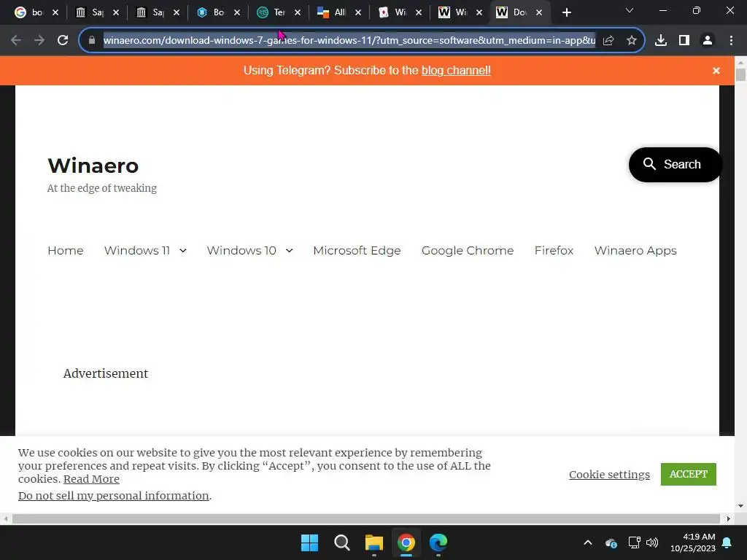Open the clock showing 4:19 AM
The height and width of the screenshot is (560, 747).
(x=693, y=542)
